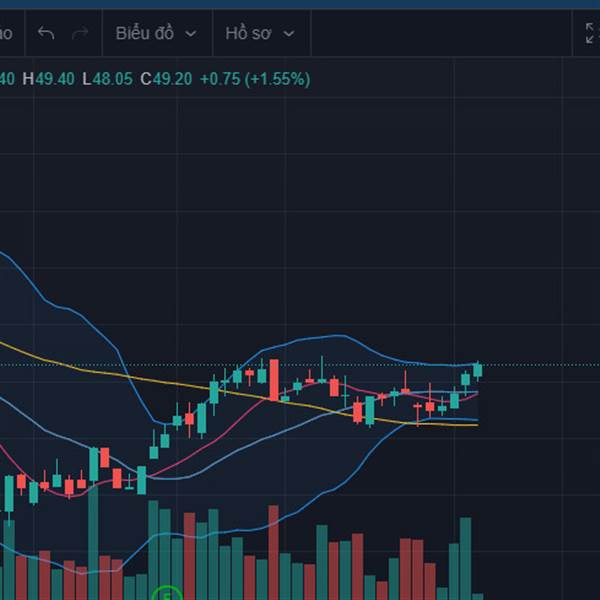Viewport: 600px width, 600px height.
Task: Click the tallest green volume bar on the right
Action: pyautogui.click(x=465, y=559)
